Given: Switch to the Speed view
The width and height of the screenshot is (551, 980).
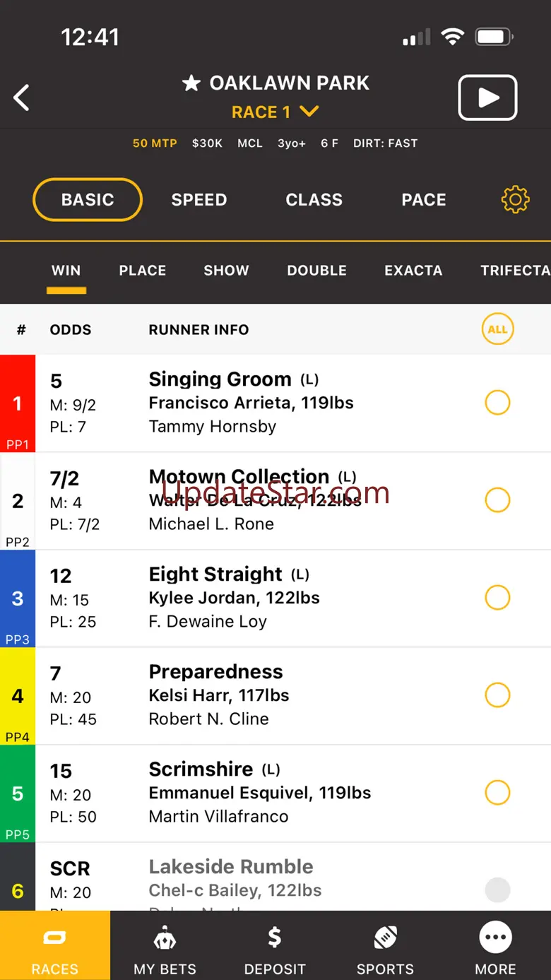Looking at the screenshot, I should coord(199,200).
